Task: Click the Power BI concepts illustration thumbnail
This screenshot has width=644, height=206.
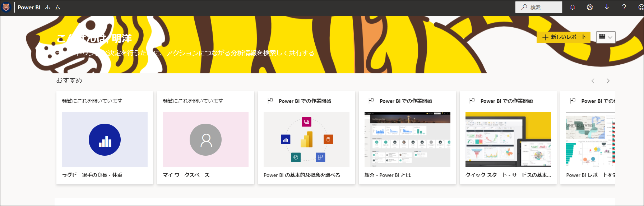Action: (306, 139)
